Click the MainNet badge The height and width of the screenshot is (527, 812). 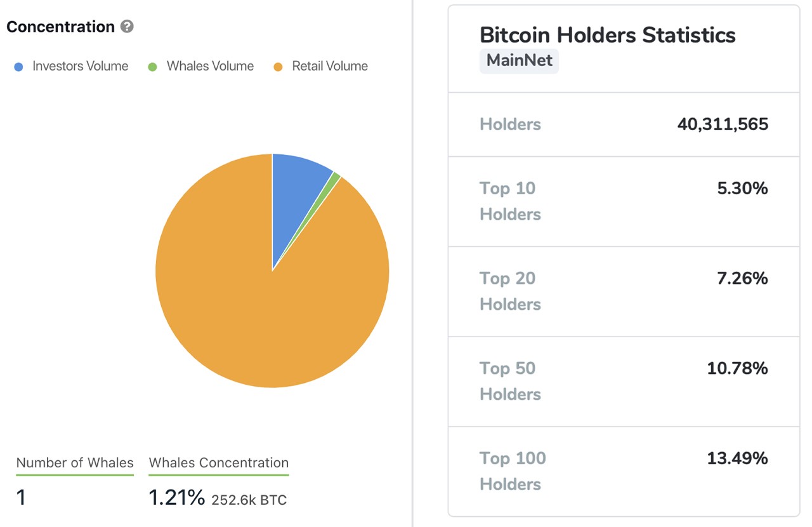click(519, 61)
